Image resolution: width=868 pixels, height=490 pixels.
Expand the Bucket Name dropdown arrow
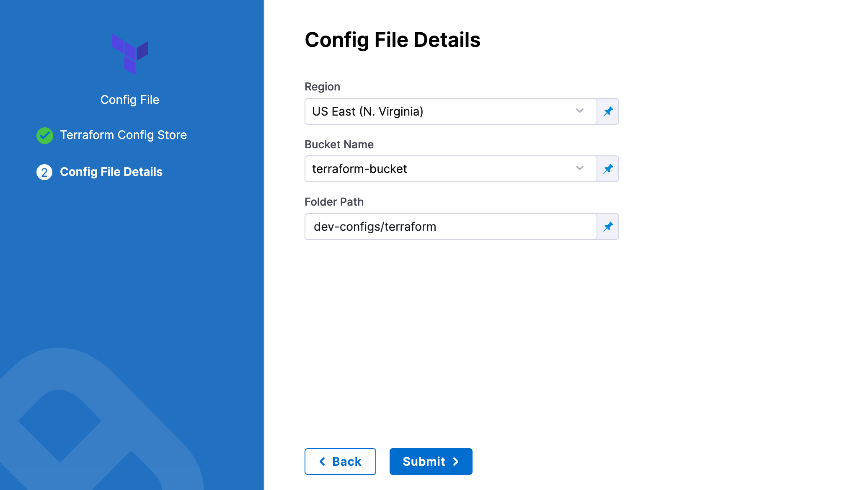(579, 168)
